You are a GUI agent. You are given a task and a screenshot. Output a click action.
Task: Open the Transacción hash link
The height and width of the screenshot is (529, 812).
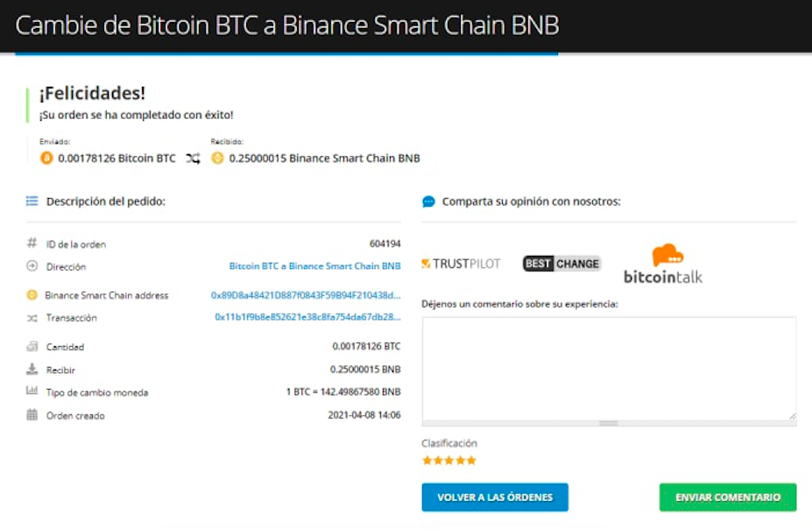point(307,317)
